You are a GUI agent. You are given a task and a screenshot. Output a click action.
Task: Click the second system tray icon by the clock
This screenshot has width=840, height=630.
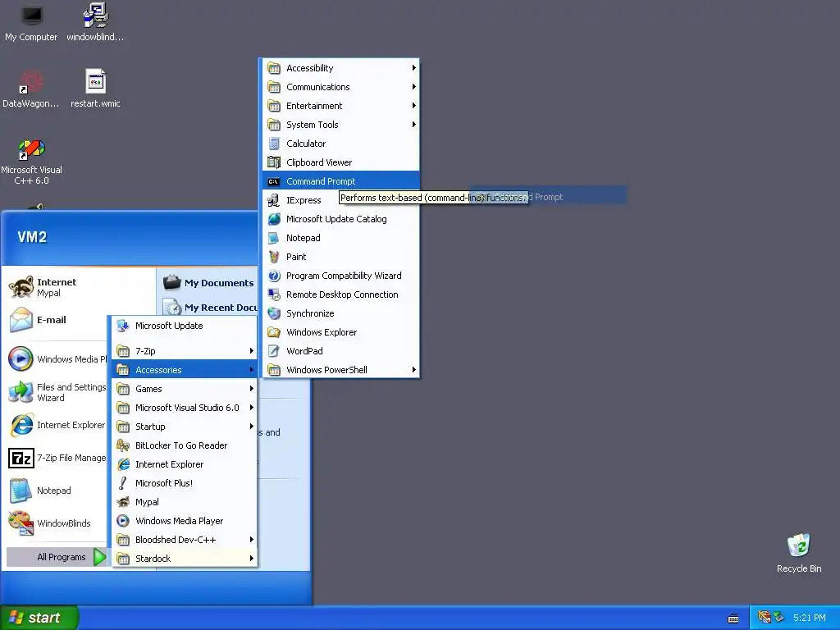point(779,617)
